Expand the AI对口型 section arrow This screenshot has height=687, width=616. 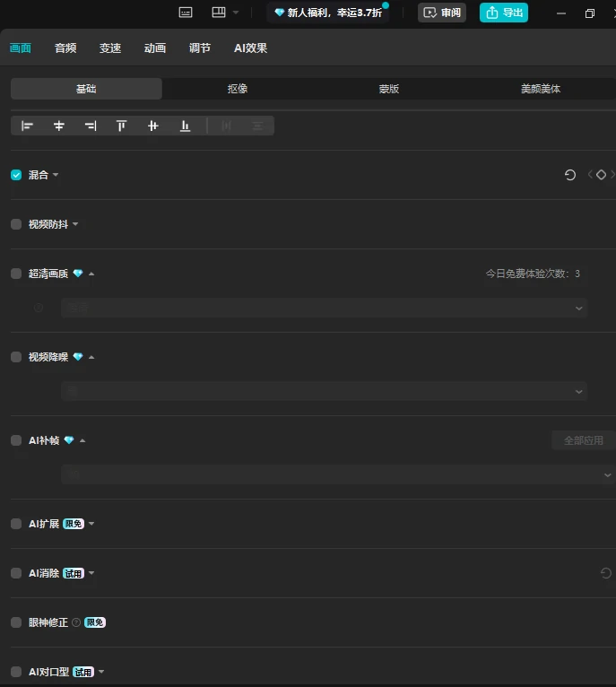[101, 672]
